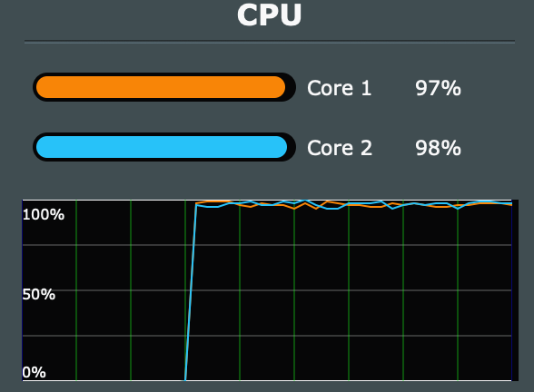The width and height of the screenshot is (534, 392).
Task: Click the 100% axis label on graph
Action: [44, 215]
